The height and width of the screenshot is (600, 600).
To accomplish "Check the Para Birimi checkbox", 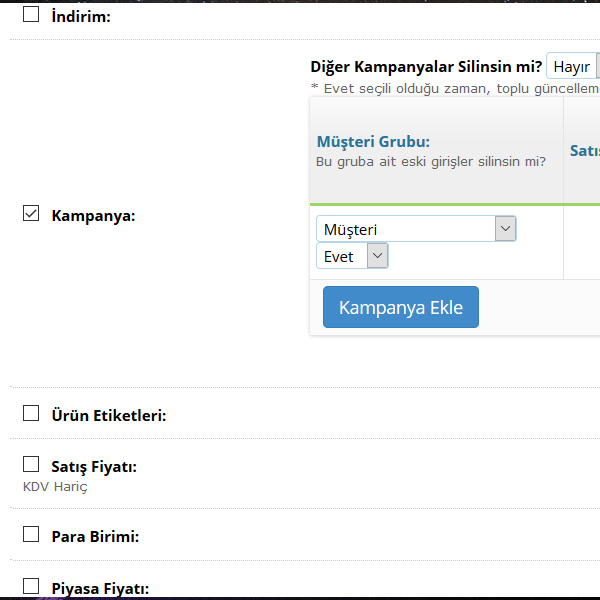I will tap(31, 535).
